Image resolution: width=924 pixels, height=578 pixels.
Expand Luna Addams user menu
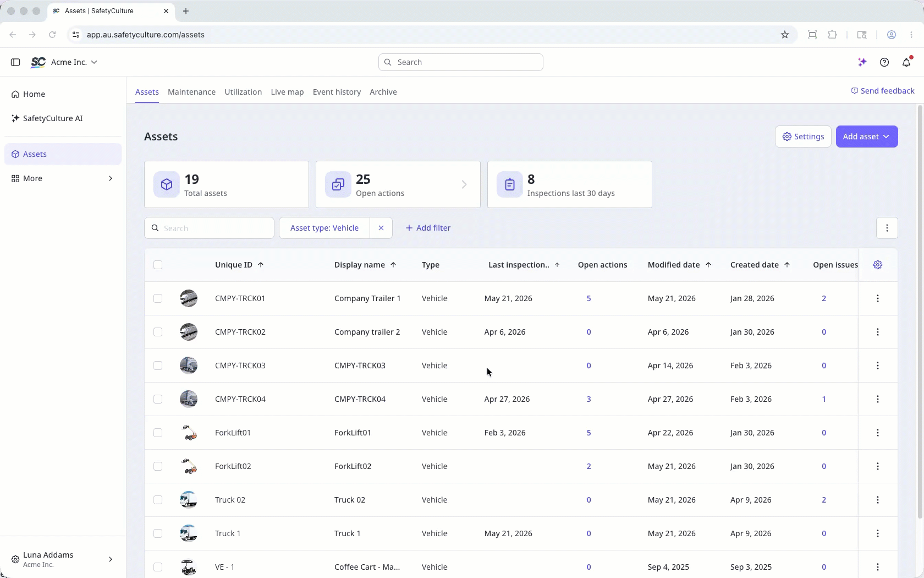(63, 559)
